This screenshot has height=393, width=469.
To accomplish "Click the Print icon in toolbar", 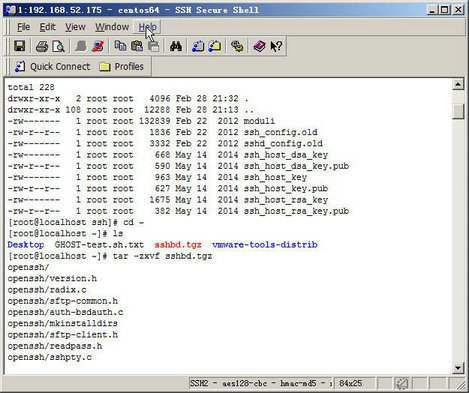I will (x=42, y=46).
